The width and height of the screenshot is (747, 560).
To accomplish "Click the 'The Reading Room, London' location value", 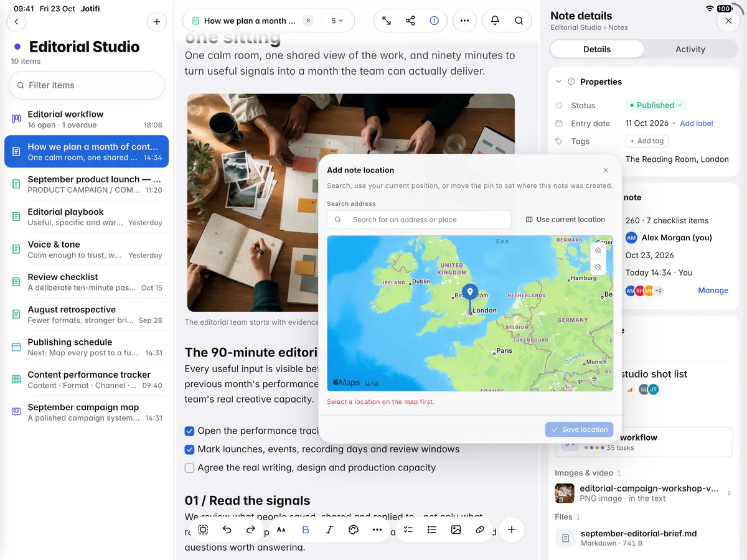I will (677, 159).
